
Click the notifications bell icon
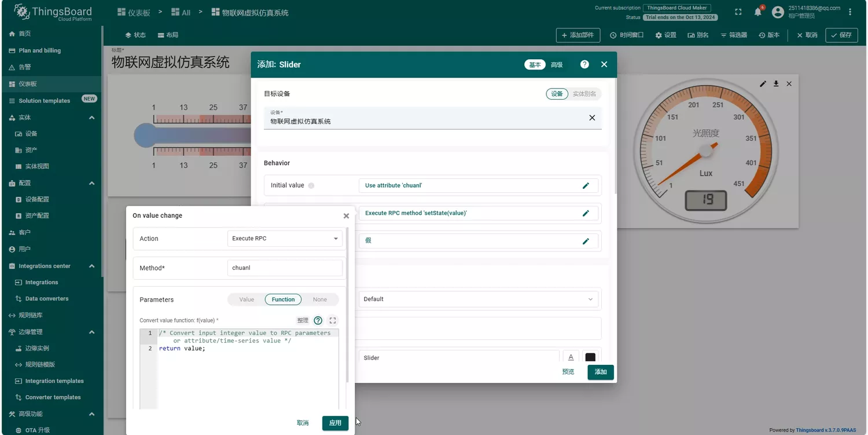click(757, 12)
